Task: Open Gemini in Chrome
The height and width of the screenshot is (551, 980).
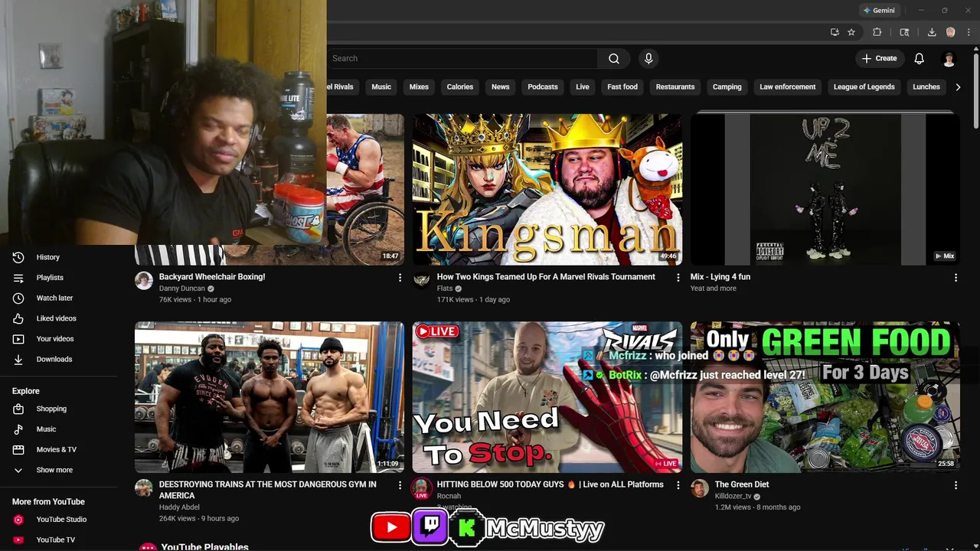Action: tap(878, 11)
